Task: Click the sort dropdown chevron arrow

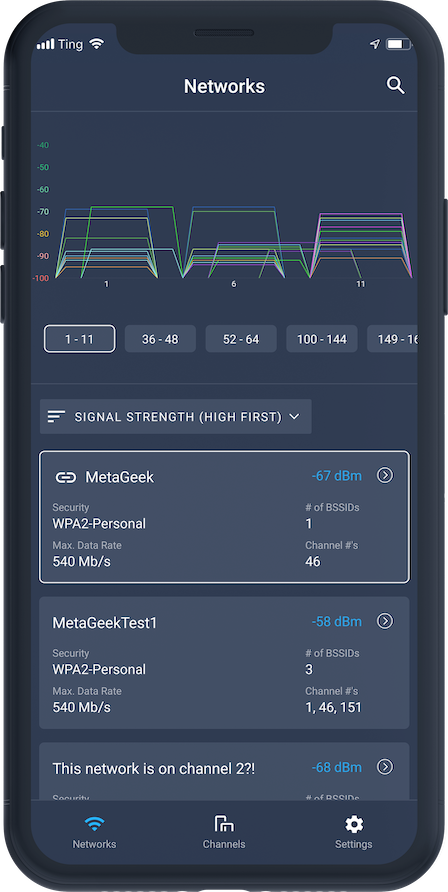Action: [294, 416]
